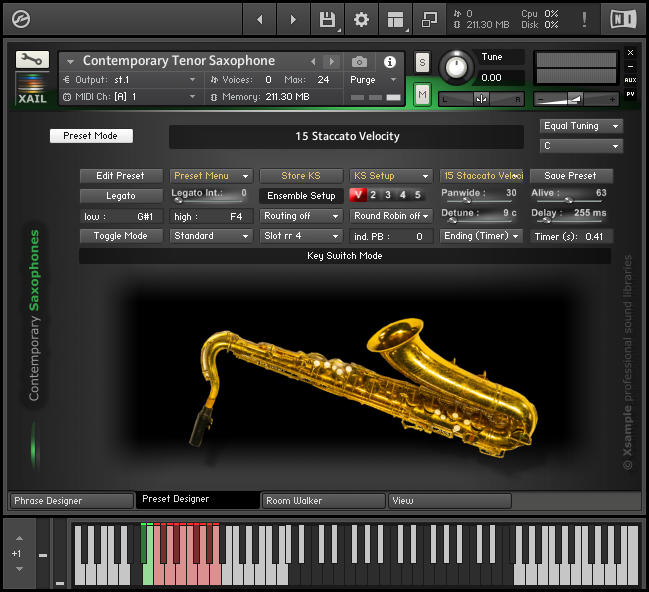Open the MIDI Ch dropdown
The height and width of the screenshot is (592, 649).
pyautogui.click(x=130, y=97)
